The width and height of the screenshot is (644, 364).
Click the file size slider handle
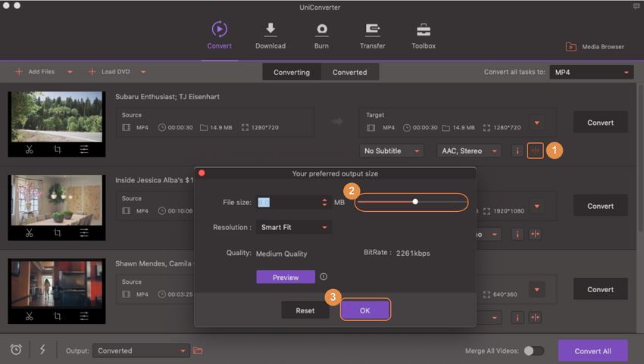point(415,201)
